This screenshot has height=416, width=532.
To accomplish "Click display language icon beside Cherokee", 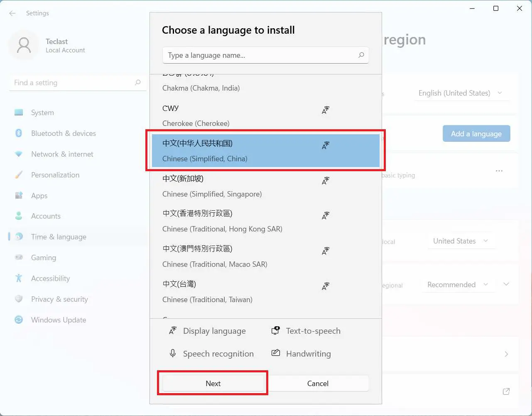I will click(326, 110).
